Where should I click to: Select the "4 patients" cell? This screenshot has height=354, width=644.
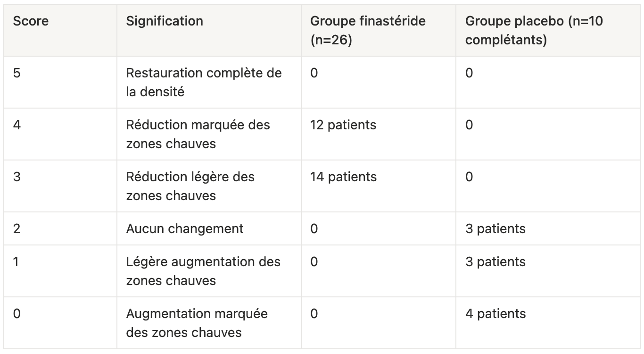pos(495,314)
